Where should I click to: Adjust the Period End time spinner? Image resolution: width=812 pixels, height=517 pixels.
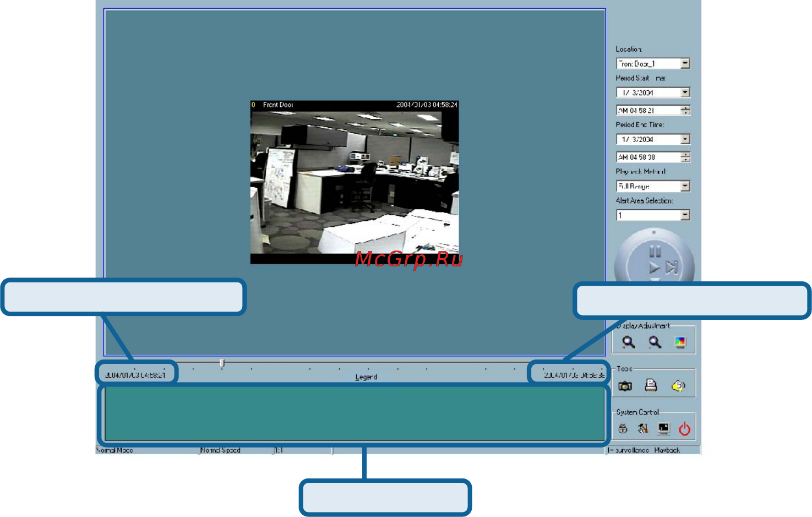pos(685,157)
